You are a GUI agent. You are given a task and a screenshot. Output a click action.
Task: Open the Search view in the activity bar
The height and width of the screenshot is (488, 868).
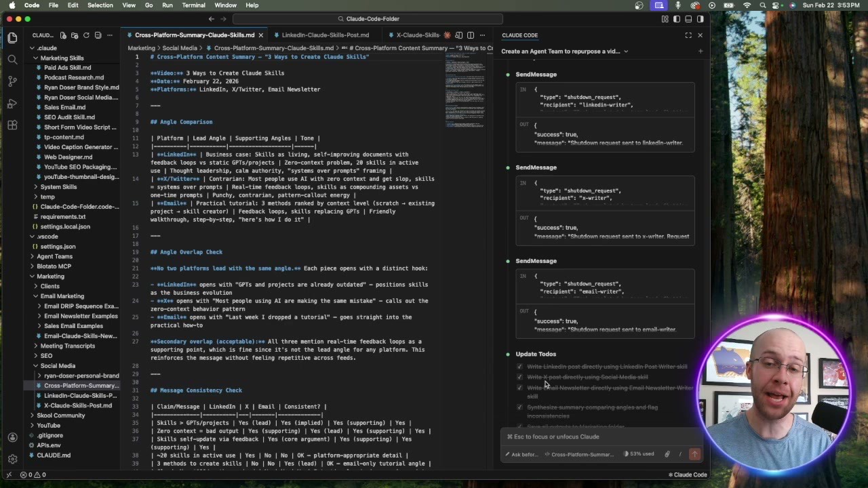pyautogui.click(x=12, y=60)
